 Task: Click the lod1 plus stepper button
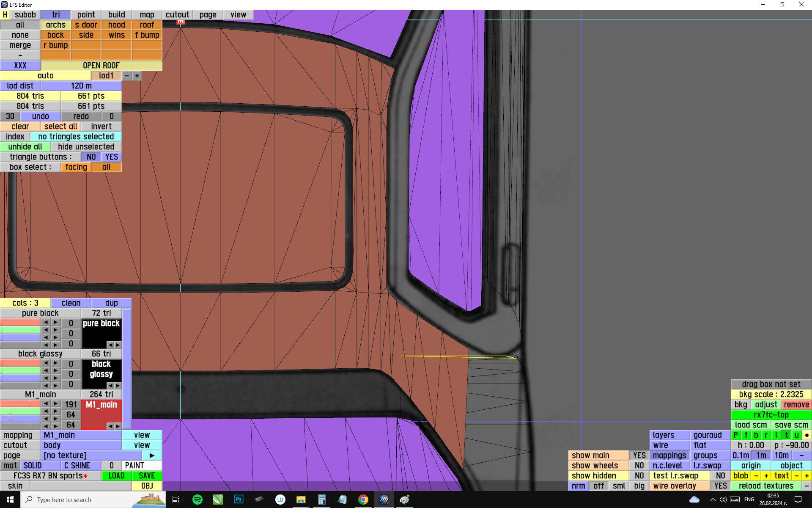coord(137,76)
